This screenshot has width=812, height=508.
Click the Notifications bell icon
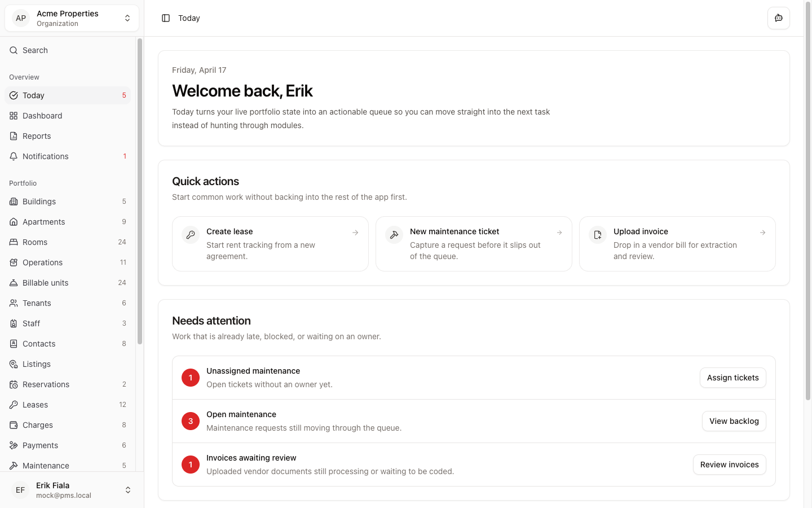[14, 156]
